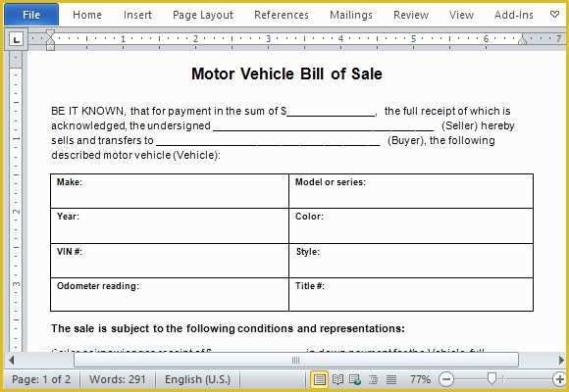Click the VIN #: table cell
569x392 pixels.
point(170,261)
